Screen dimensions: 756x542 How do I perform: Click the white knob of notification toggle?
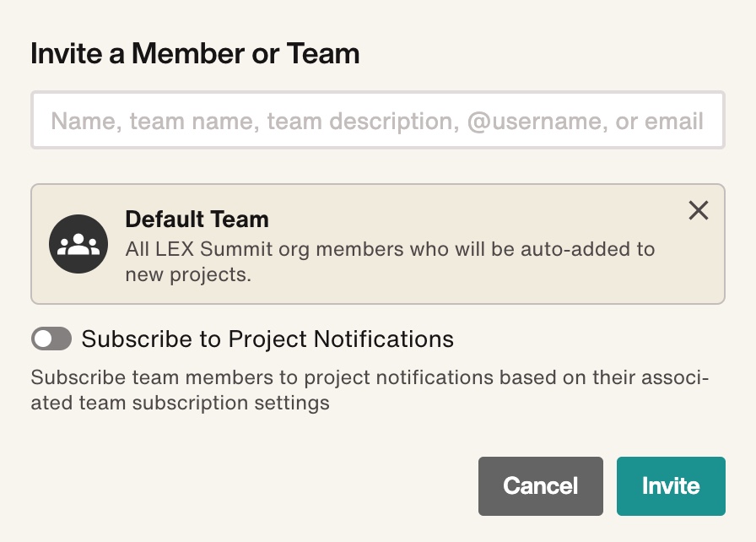43,339
